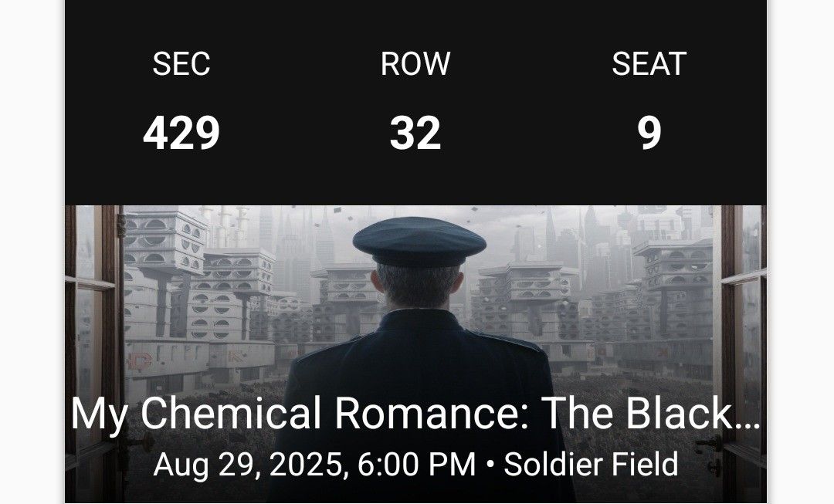
Task: Click the SEC label
Action: click(x=181, y=64)
